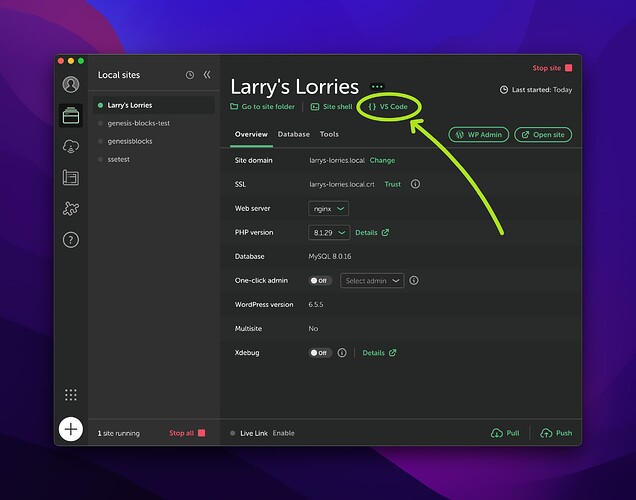This screenshot has width=636, height=500.
Task: Select the Local sites icon in sidebar
Action: 71,116
